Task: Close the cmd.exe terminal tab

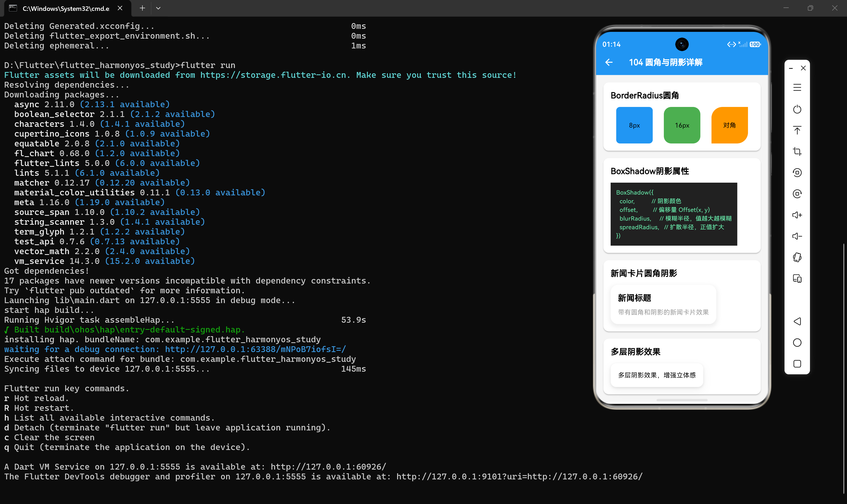Action: [x=120, y=8]
